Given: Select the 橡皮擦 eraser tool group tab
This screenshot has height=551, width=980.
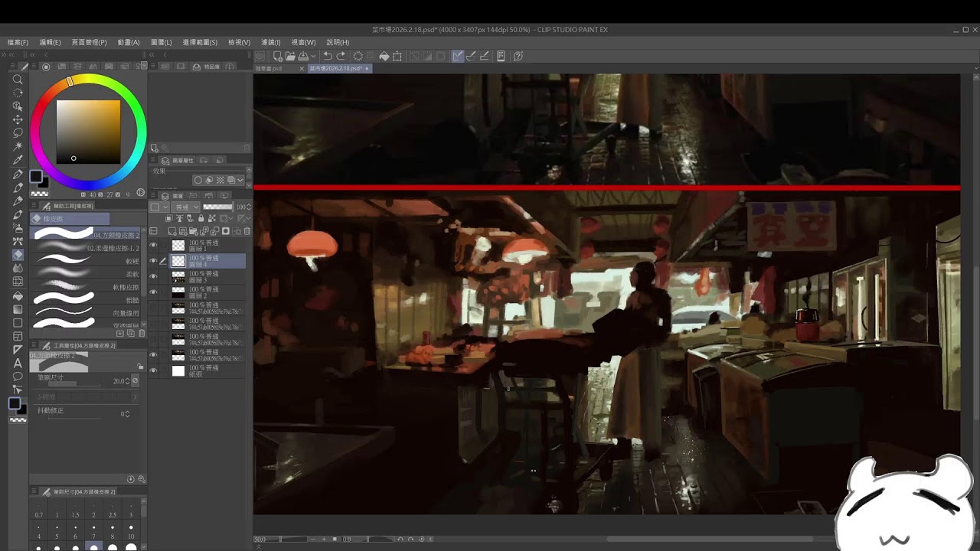Looking at the screenshot, I should coord(70,219).
